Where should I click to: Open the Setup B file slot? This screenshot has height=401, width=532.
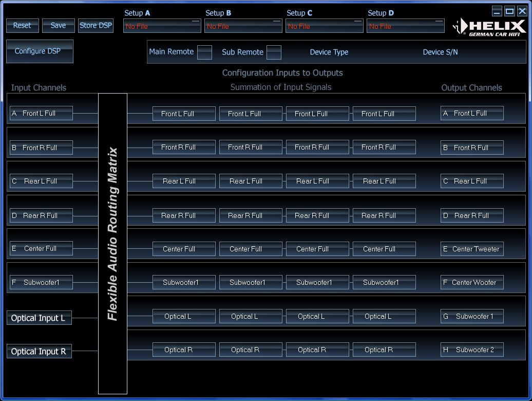pyautogui.click(x=243, y=26)
